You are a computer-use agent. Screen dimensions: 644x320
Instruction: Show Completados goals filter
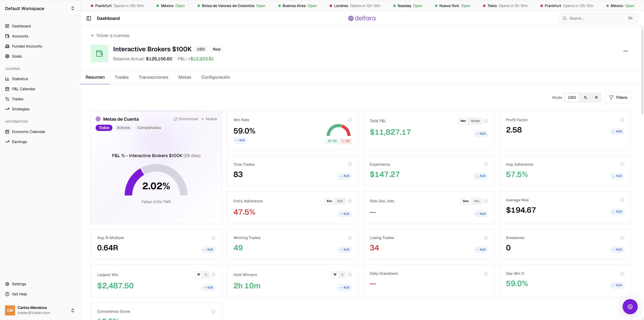pyautogui.click(x=149, y=128)
